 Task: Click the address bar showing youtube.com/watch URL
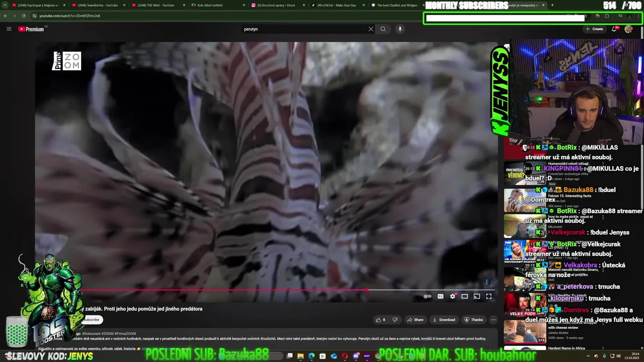[x=69, y=16]
